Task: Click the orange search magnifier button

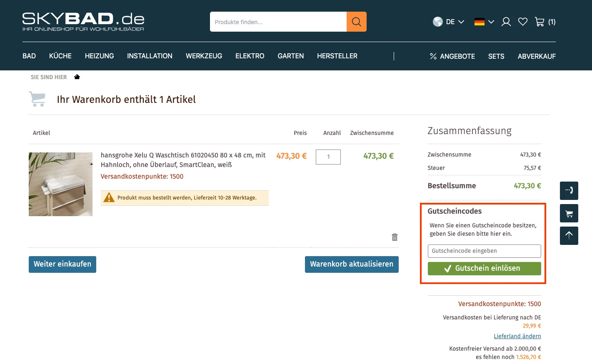Action: click(356, 22)
